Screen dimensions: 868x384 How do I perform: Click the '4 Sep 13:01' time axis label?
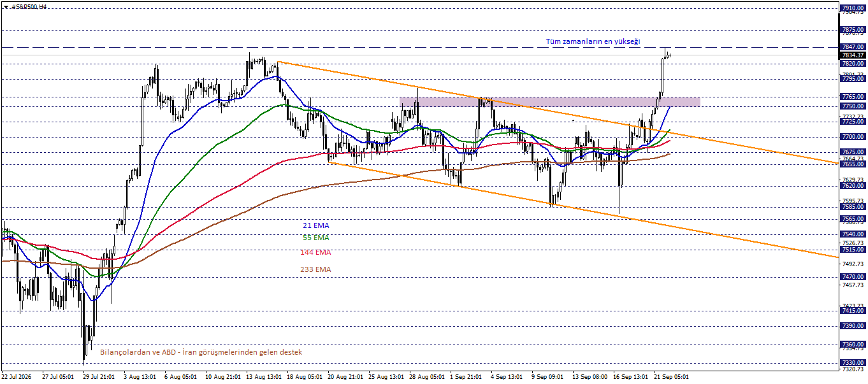pyautogui.click(x=507, y=377)
